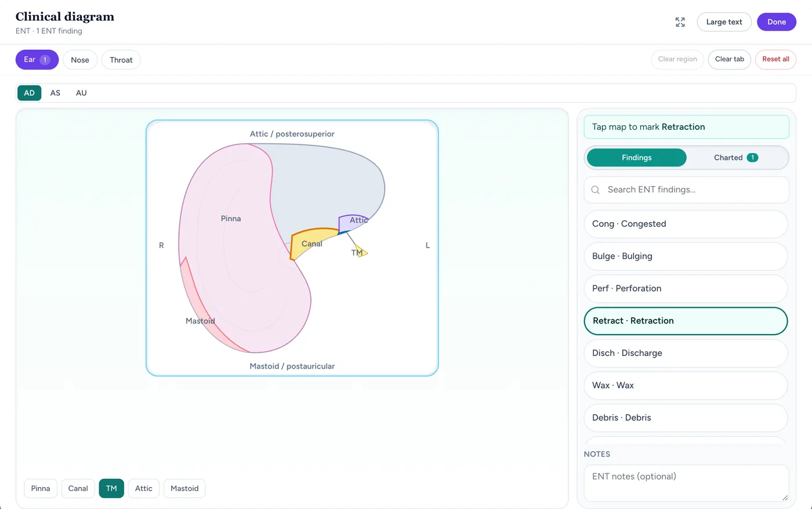Select the Mastoid region chip

pyautogui.click(x=184, y=489)
